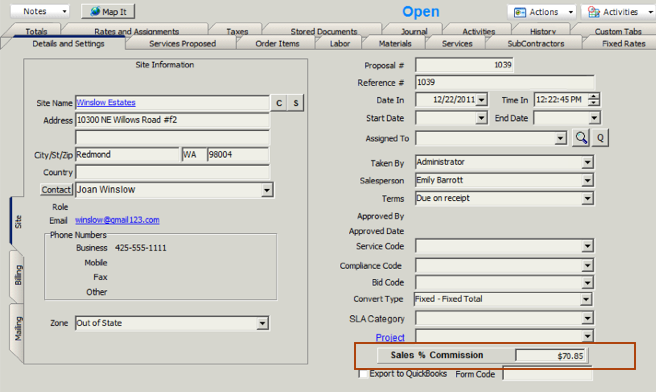Expand the Project dropdown

point(587,336)
